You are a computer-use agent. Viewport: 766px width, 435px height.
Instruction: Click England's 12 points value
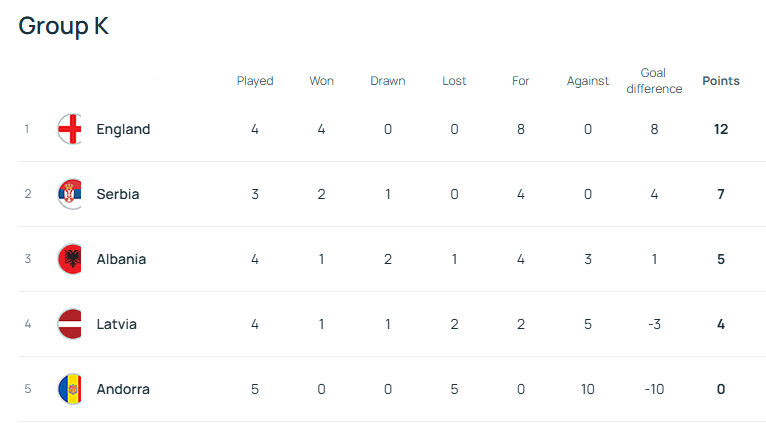(721, 129)
